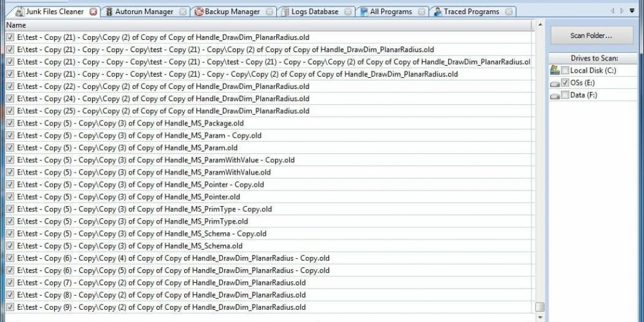Image resolution: width=644 pixels, height=322 pixels.
Task: Uncheck the Copy (24) PlanarRadius.old checkbox
Action: click(x=10, y=99)
